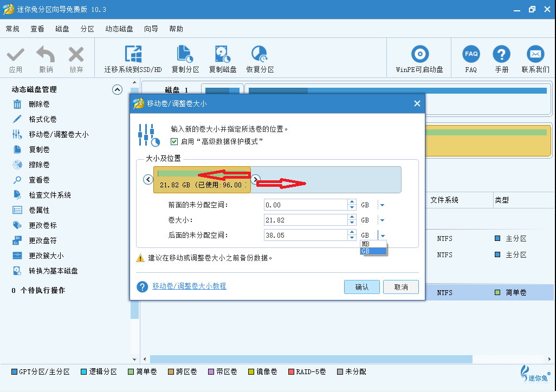Click Contact Us (联系我们) mail icon
556x392 pixels.
point(535,59)
